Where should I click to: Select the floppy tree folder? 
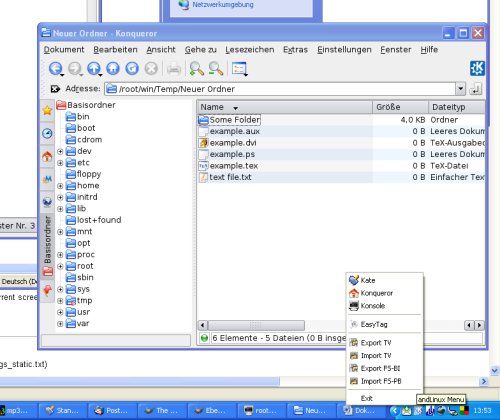[83, 174]
